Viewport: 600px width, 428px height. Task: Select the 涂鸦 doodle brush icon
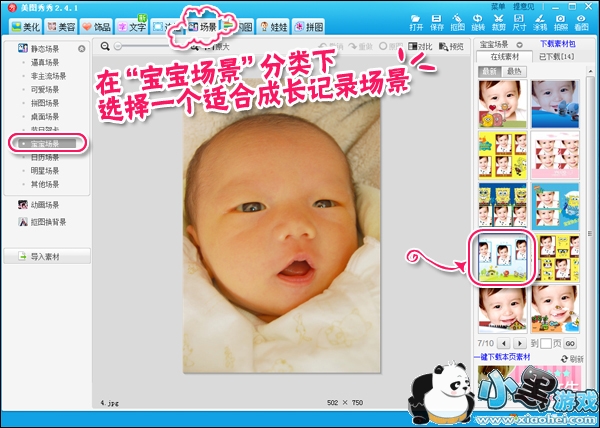[540, 23]
